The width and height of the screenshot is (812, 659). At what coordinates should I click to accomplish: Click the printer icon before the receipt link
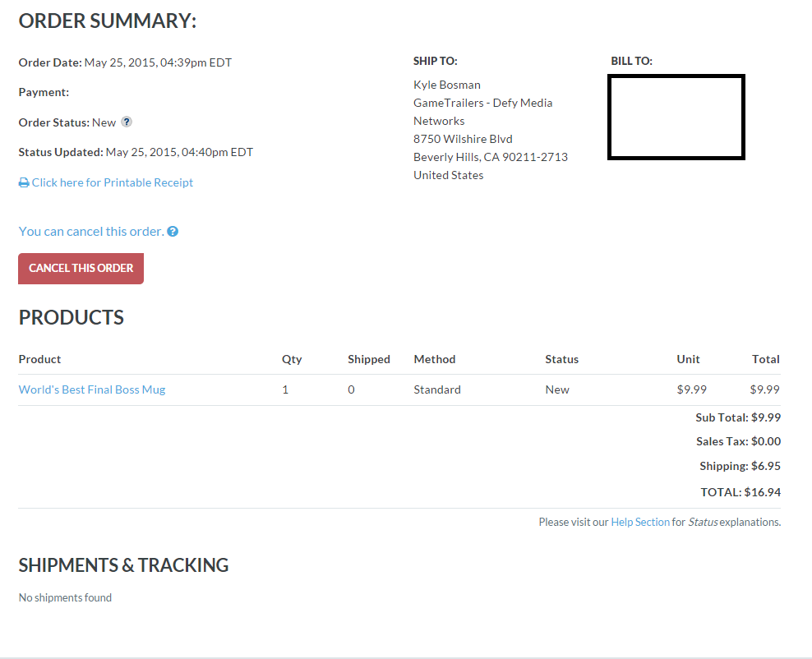(x=24, y=183)
